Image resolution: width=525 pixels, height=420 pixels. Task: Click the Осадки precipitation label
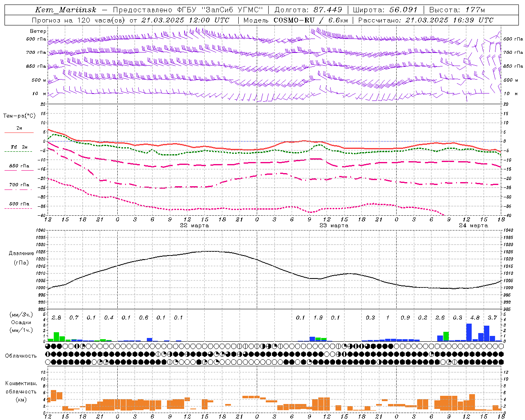pyautogui.click(x=21, y=322)
